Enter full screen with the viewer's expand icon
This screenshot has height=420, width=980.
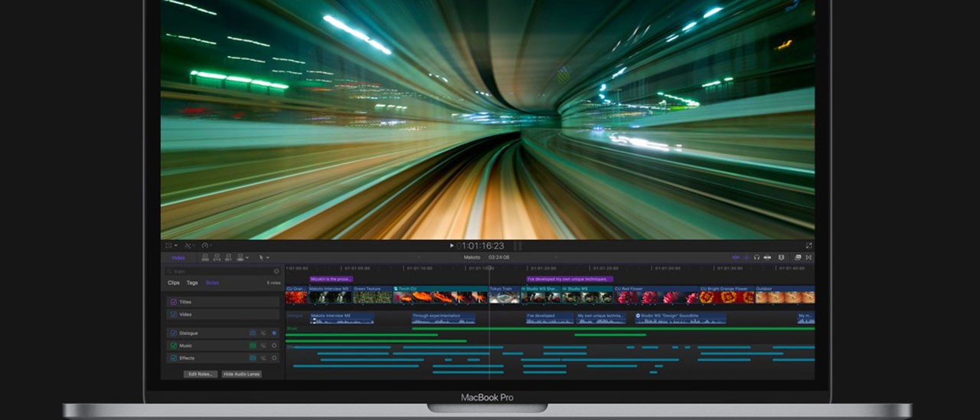[808, 245]
